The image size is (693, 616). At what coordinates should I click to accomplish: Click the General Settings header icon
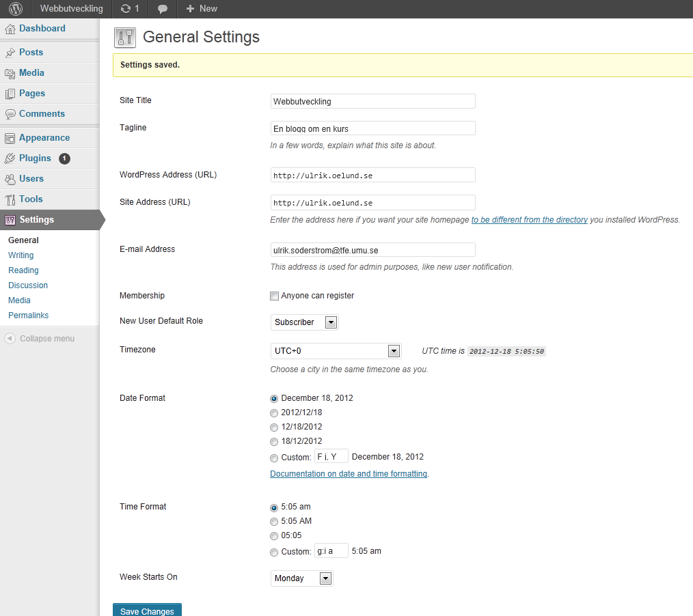(x=125, y=38)
